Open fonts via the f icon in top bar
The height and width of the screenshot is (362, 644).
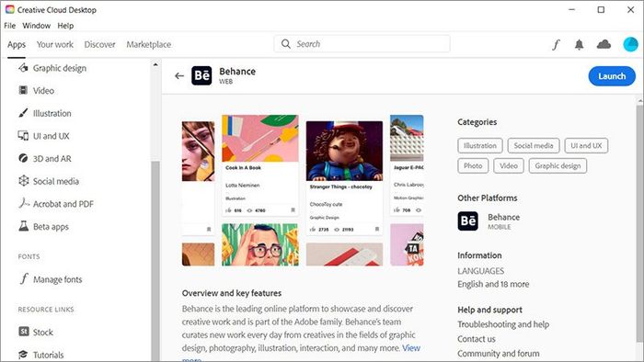(556, 44)
